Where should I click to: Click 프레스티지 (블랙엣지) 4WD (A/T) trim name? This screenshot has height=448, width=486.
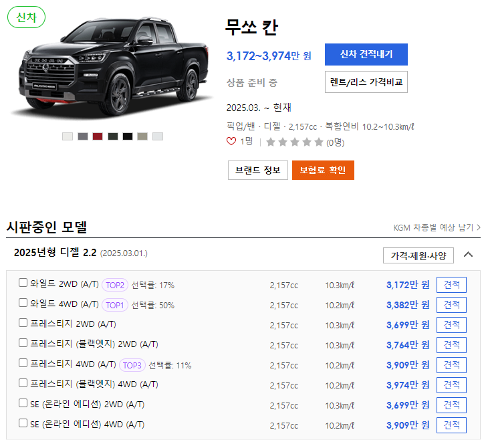click(x=94, y=384)
